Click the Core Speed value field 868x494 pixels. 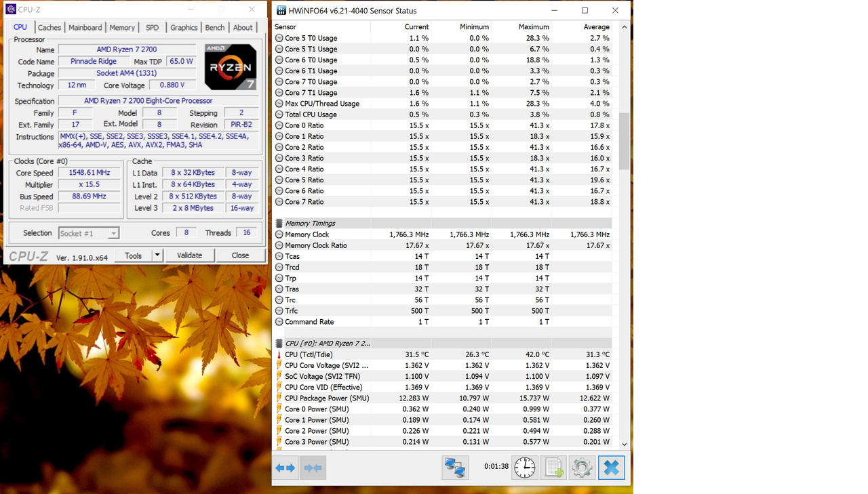pyautogui.click(x=90, y=173)
